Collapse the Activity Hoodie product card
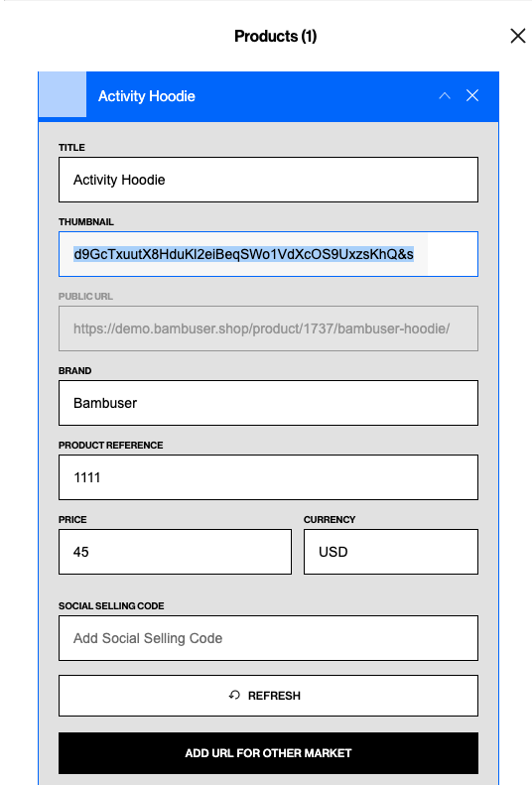This screenshot has width=532, height=785. [x=445, y=95]
